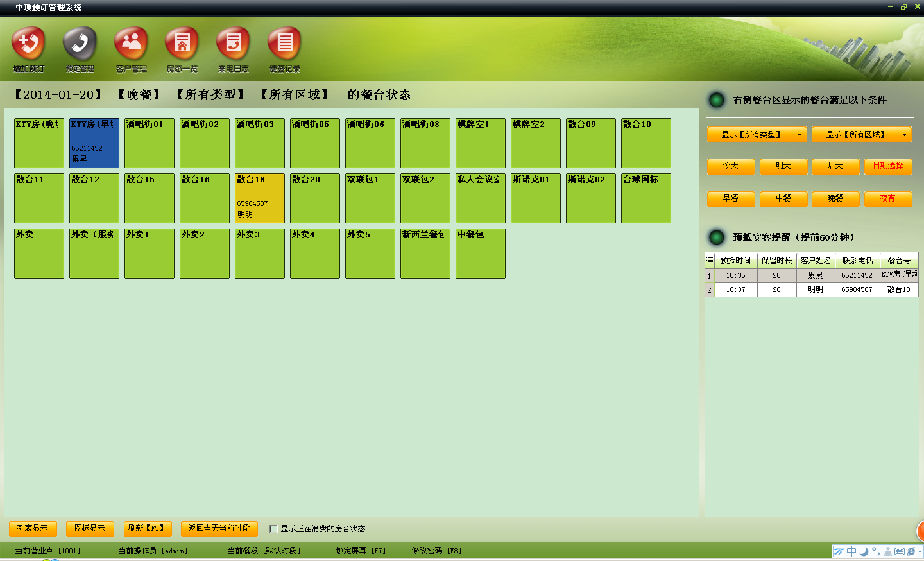Select the blue KTV房 reserved table tile

(x=94, y=143)
